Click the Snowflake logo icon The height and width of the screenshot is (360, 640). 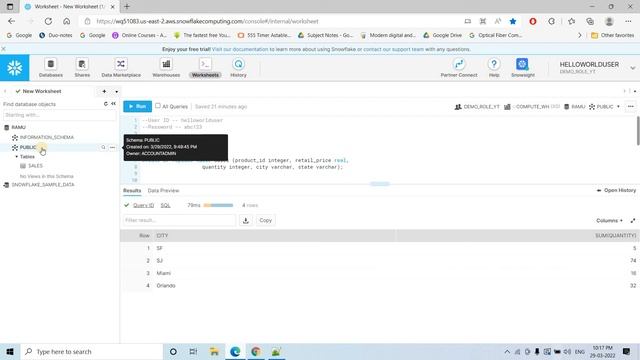15,68
